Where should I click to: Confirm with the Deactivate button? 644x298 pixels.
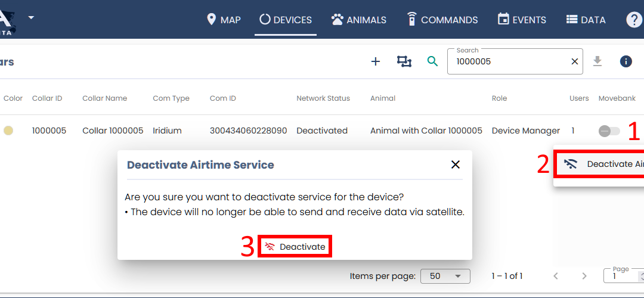pos(295,247)
